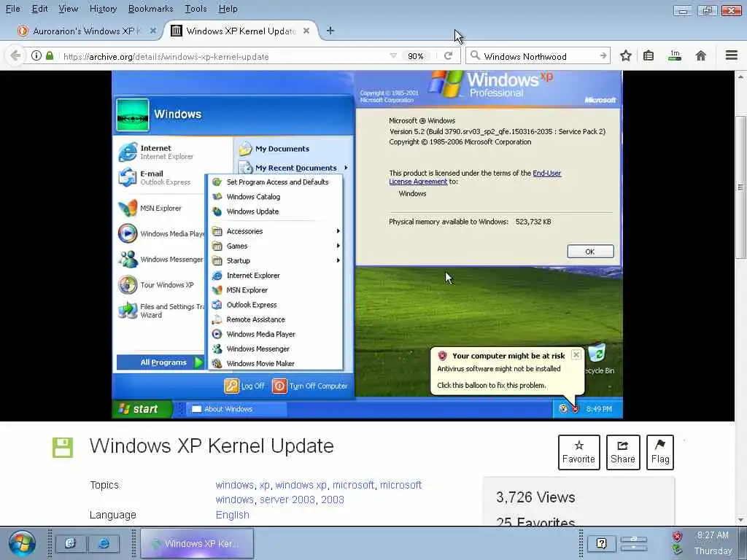Click the Share button
This screenshot has height=560, width=747.
click(623, 452)
